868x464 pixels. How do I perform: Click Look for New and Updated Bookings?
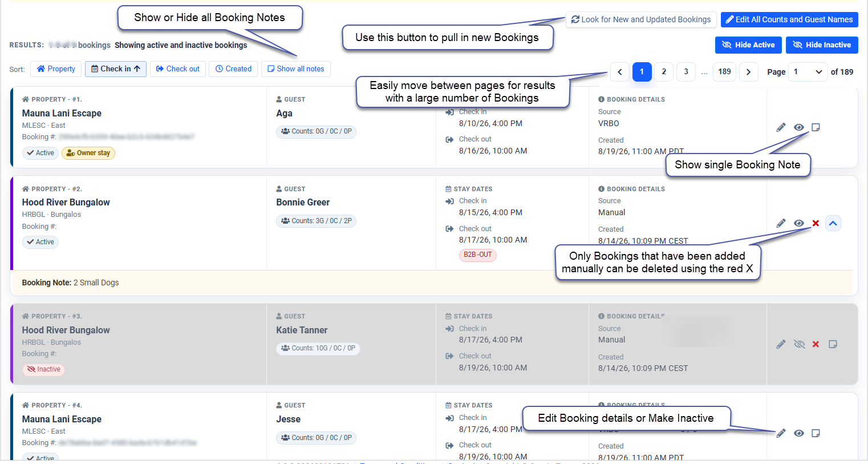(x=641, y=19)
